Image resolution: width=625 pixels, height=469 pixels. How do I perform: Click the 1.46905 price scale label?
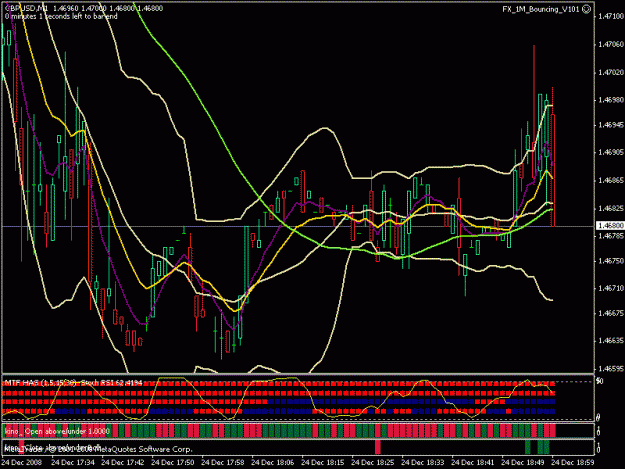[x=610, y=152]
